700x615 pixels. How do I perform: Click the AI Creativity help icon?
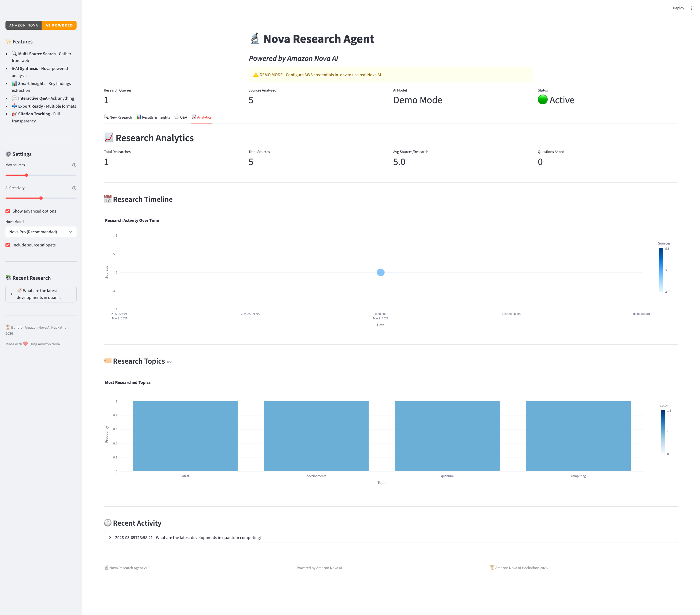(74, 188)
